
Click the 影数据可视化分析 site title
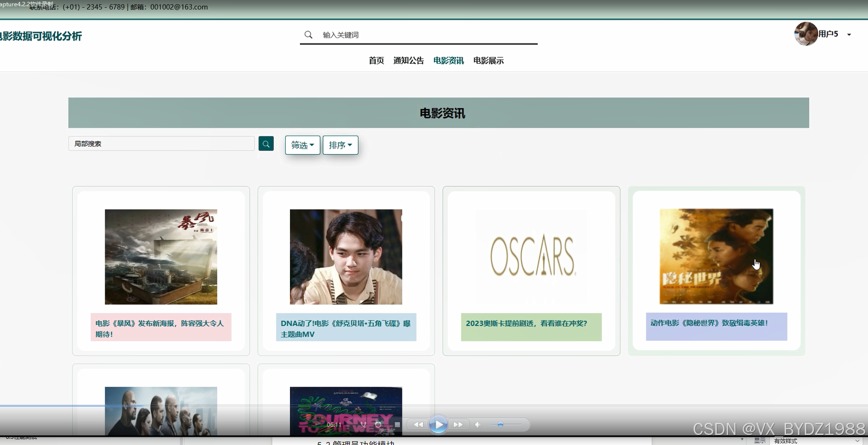pyautogui.click(x=40, y=36)
